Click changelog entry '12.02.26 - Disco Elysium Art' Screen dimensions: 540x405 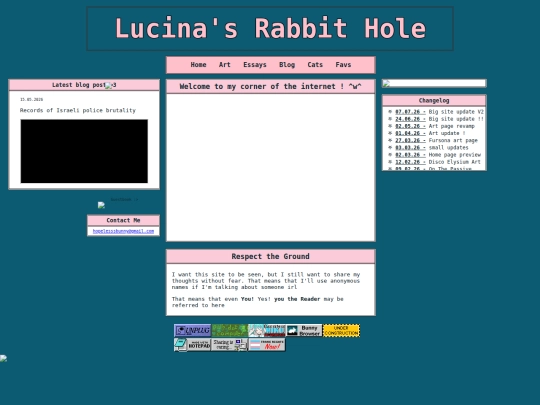pyautogui.click(x=438, y=162)
